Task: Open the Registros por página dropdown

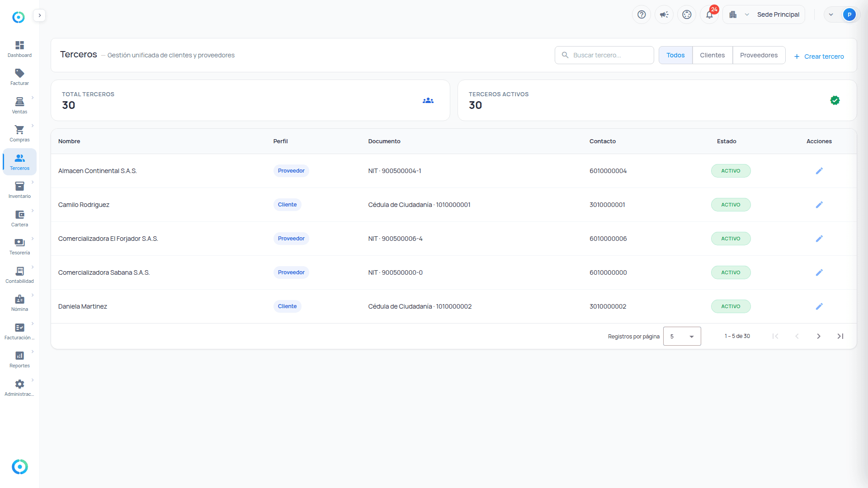Action: 682,336
